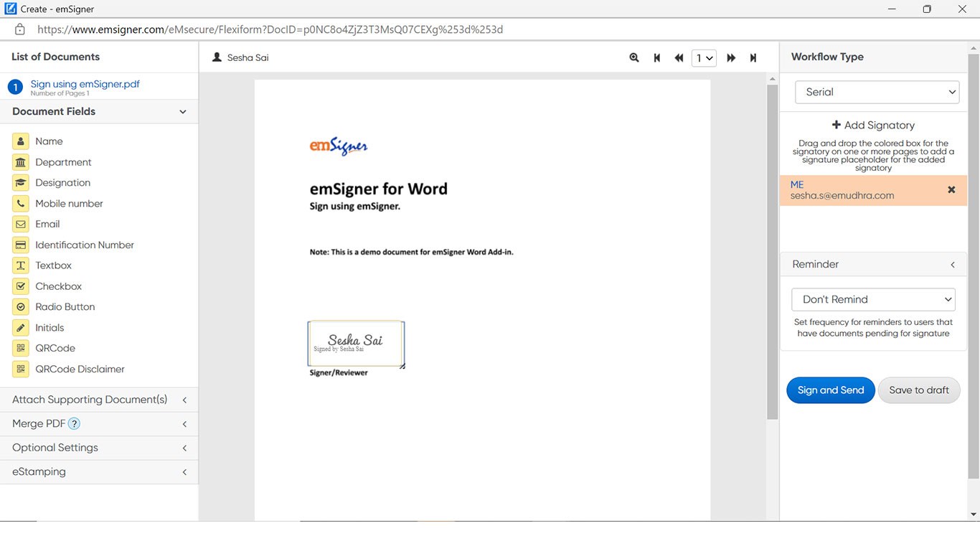Open the Sign using emSigner.pdf document link
The image size is (980, 551).
(85, 84)
